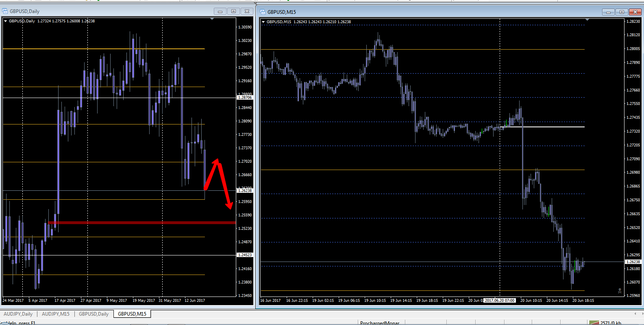Click the ProchargedMopar profile in status bar
The height and width of the screenshot is (325, 644).
click(380, 323)
